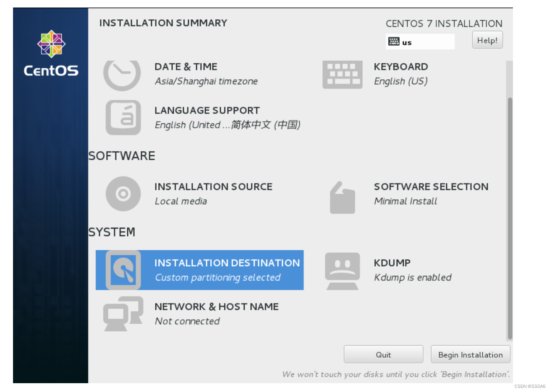
Task: Click the Software Selection package icon
Action: point(343,197)
